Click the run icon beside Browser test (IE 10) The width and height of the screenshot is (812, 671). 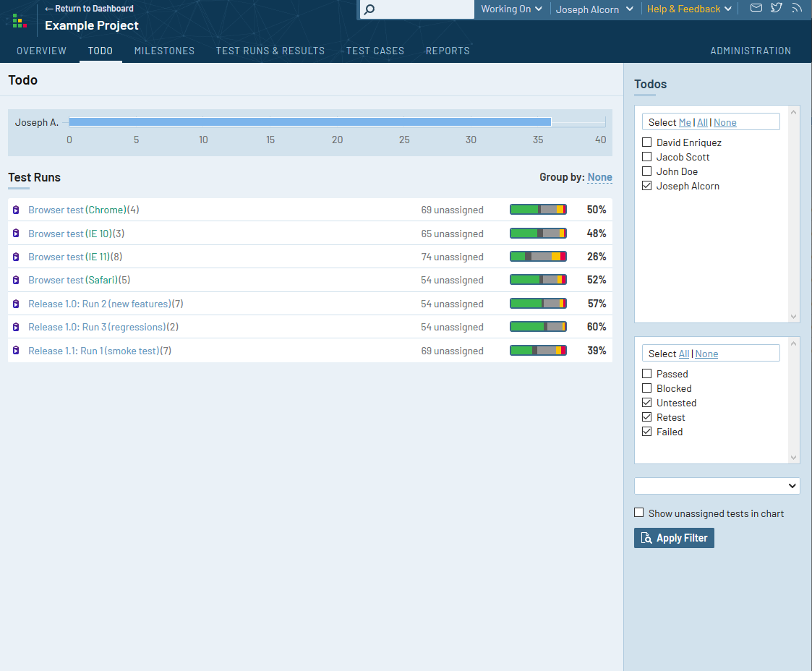tap(16, 234)
